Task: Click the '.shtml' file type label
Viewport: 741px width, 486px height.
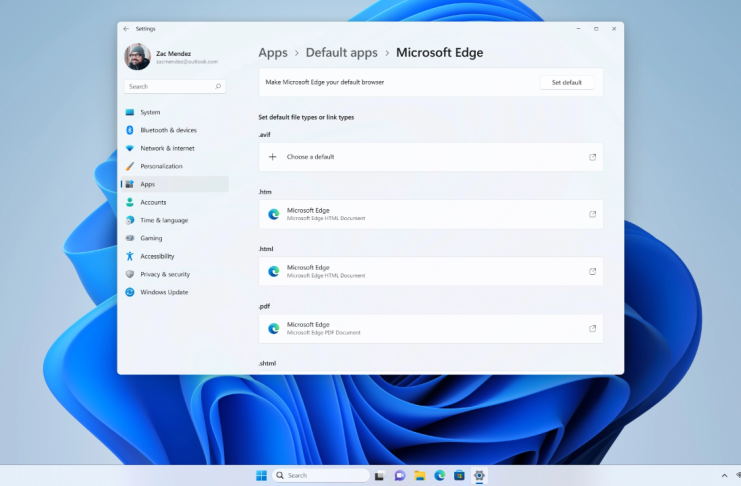Action: 267,363
